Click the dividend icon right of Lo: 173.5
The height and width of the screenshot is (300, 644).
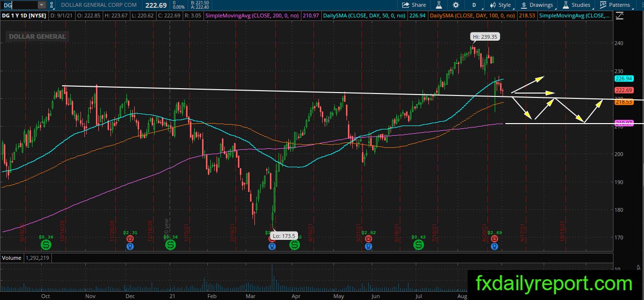pos(295,245)
